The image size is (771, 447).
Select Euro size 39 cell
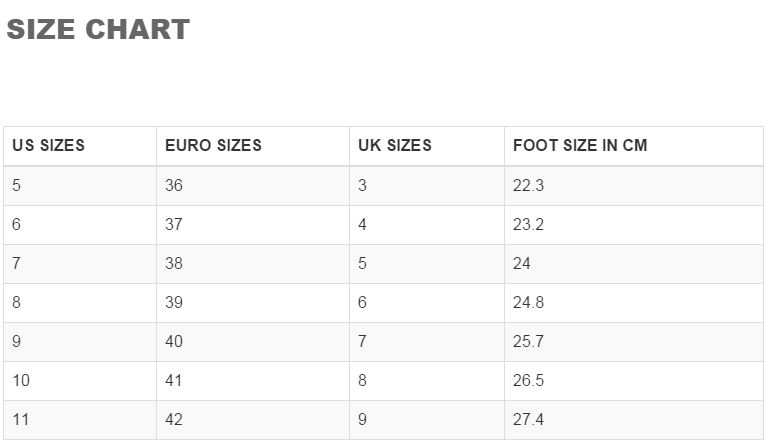click(253, 302)
